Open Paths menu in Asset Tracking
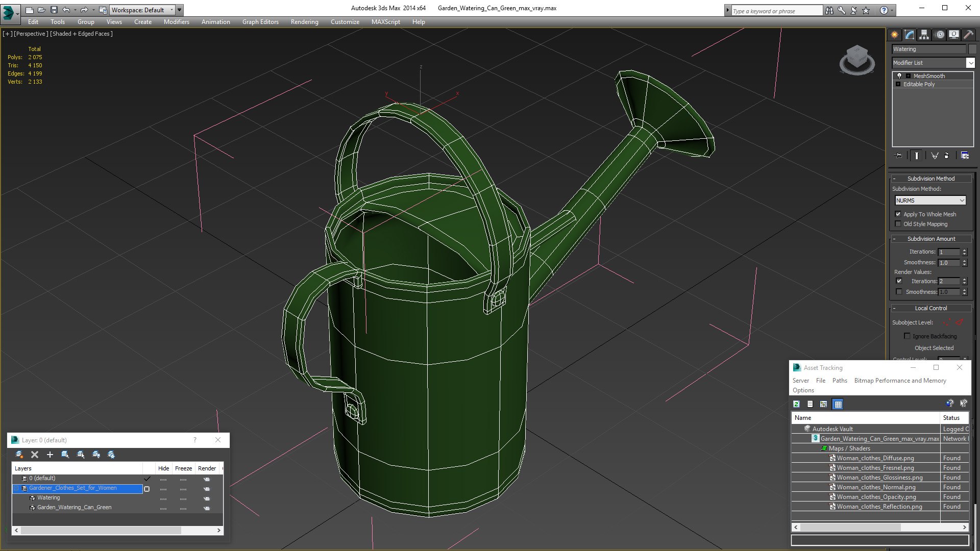980x551 pixels. (839, 381)
